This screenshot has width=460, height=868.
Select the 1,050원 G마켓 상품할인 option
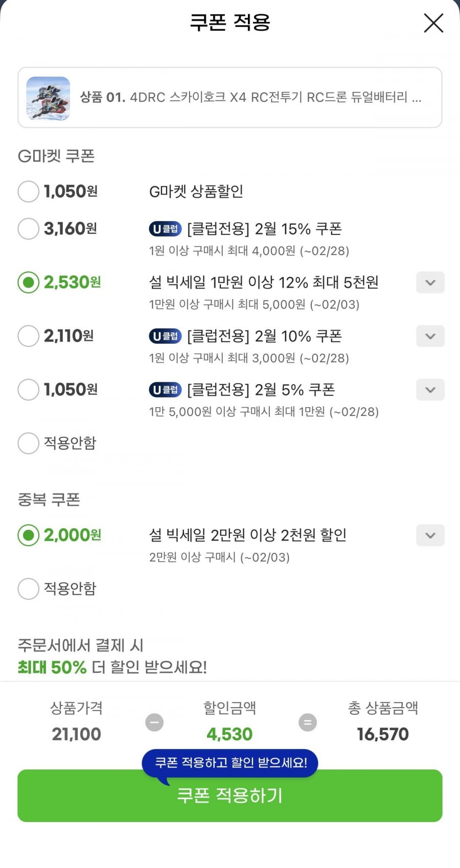pyautogui.click(x=29, y=192)
